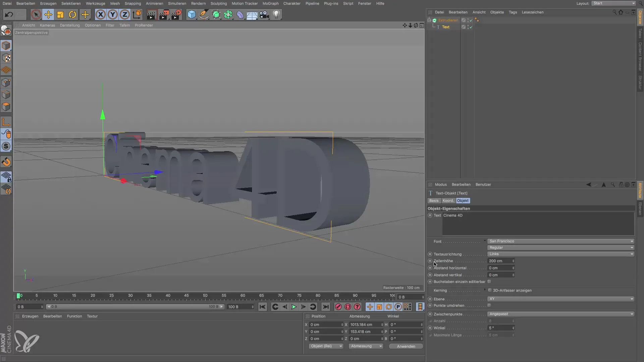Screen dimensions: 644x362
Task: Add a light object
Action: click(x=276, y=15)
